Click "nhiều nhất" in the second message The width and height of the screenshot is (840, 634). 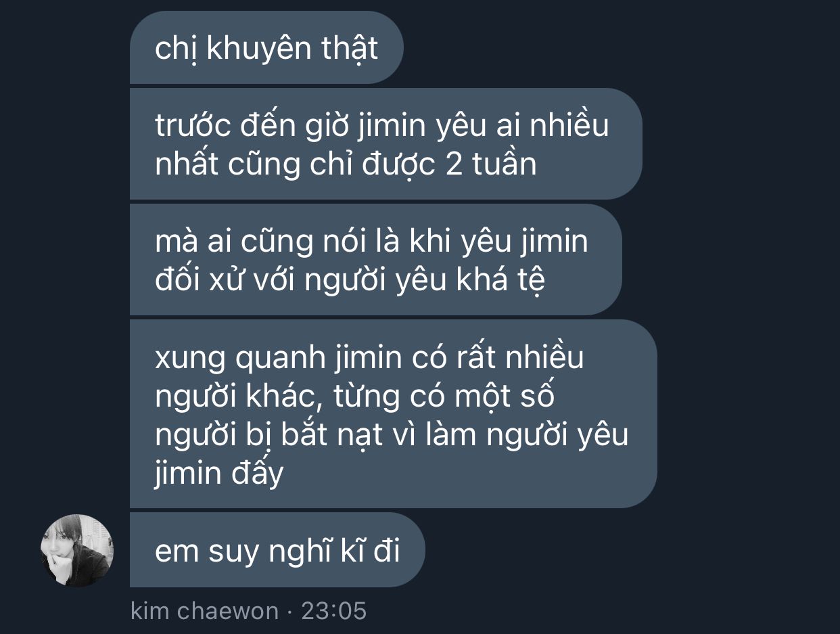point(382,144)
